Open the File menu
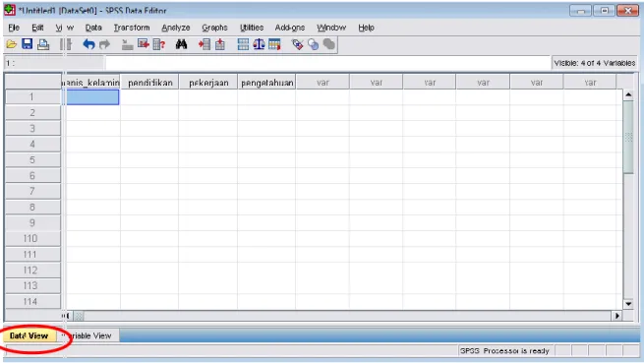Screen dimensions: 644x363 (x=14, y=28)
